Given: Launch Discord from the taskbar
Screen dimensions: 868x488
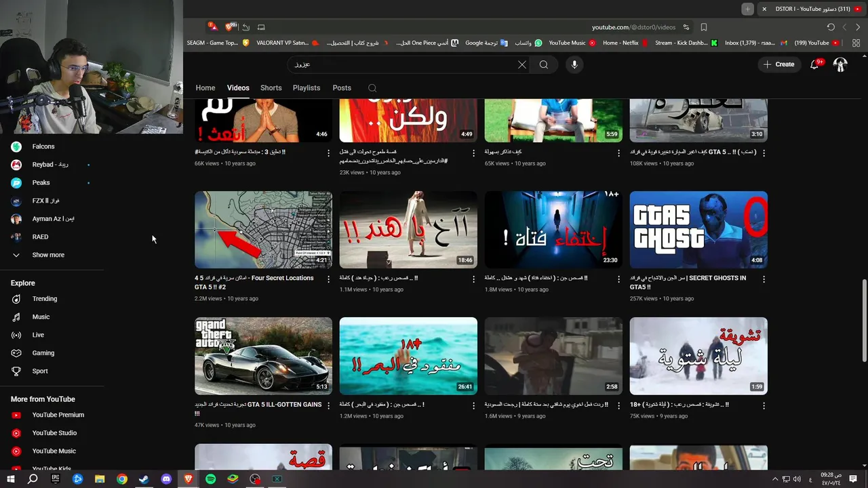Looking at the screenshot, I should tap(166, 479).
